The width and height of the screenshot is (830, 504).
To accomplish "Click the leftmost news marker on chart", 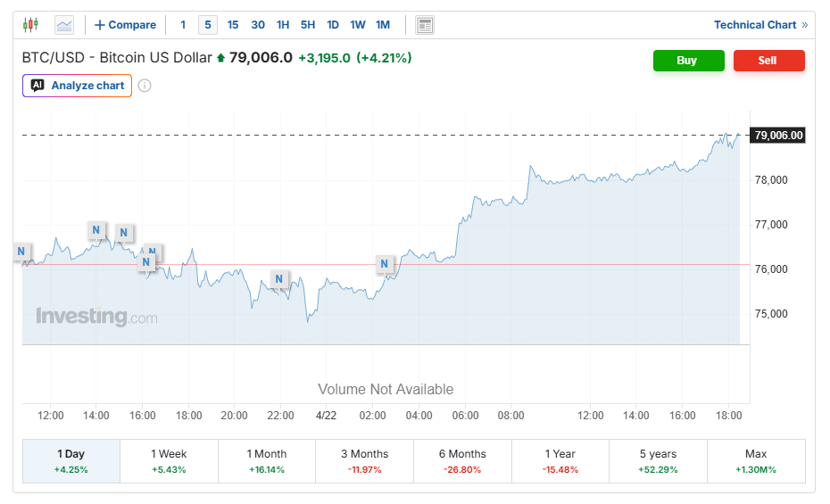I will coord(21,252).
